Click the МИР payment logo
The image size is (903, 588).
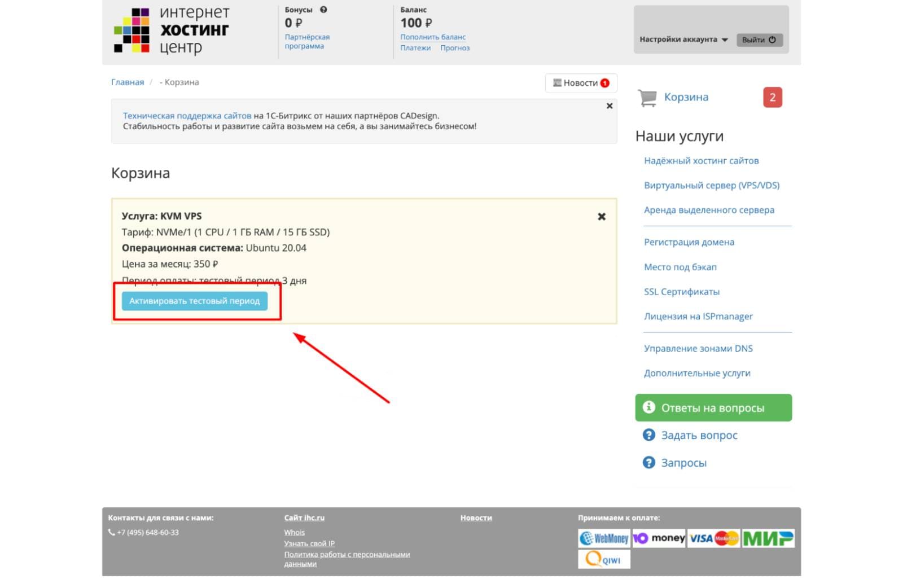768,538
